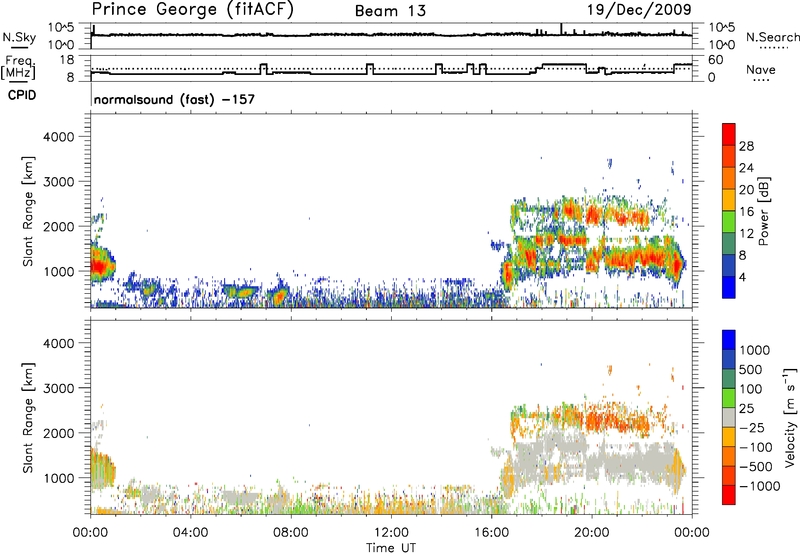Click the gray segment of velocity colorbar
Screen dimensions: 800x554
[729, 418]
